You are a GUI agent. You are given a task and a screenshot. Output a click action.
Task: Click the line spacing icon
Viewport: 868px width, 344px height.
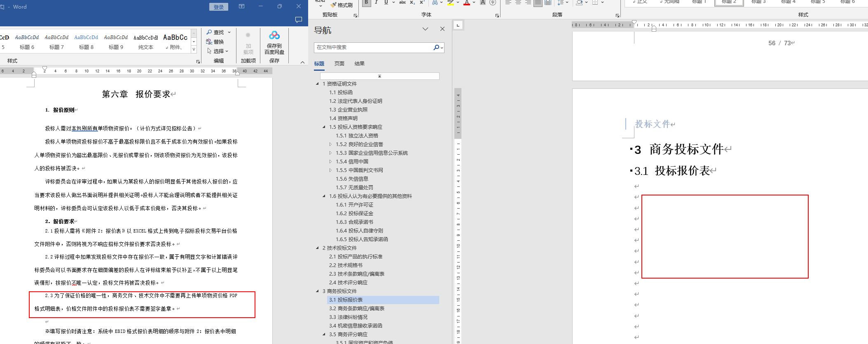click(x=560, y=2)
